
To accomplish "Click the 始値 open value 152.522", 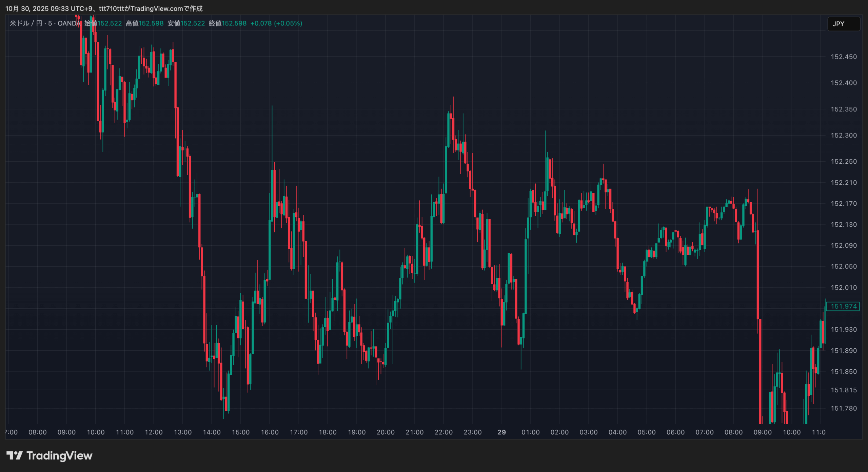I will coord(110,23).
